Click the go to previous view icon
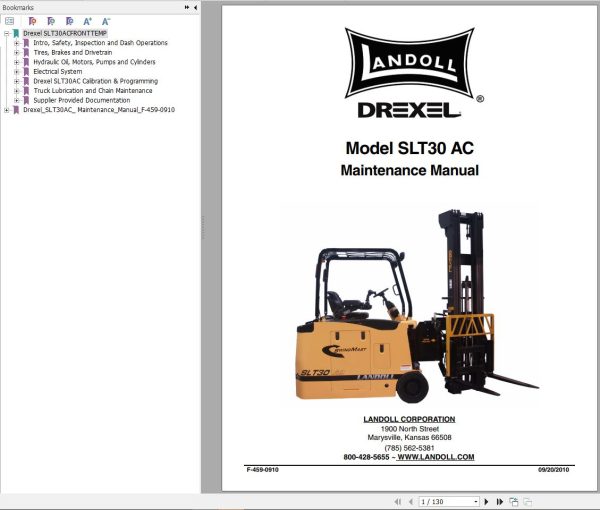Image resolution: width=600 pixels, height=510 pixels. tap(514, 502)
